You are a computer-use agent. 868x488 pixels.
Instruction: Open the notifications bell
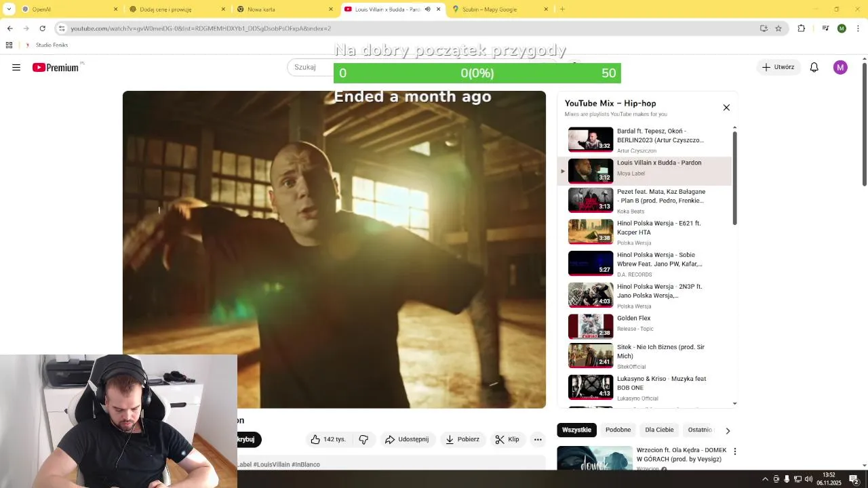pyautogui.click(x=814, y=67)
